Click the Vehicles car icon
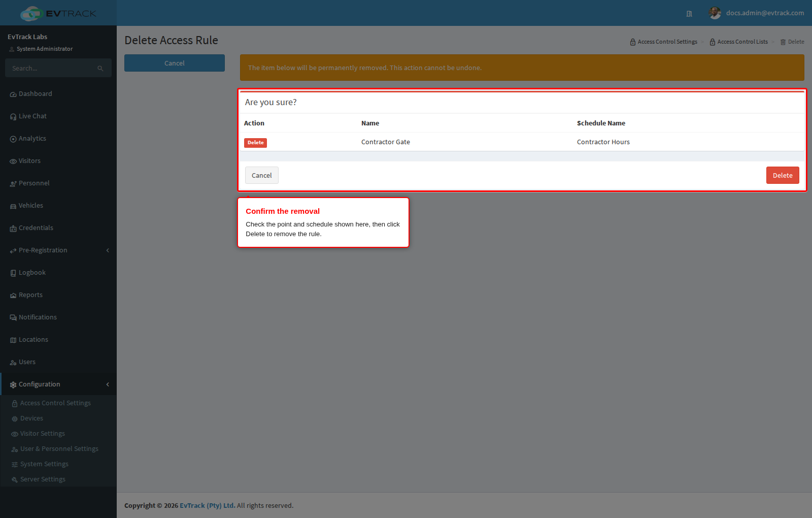The image size is (812, 518). 13,206
